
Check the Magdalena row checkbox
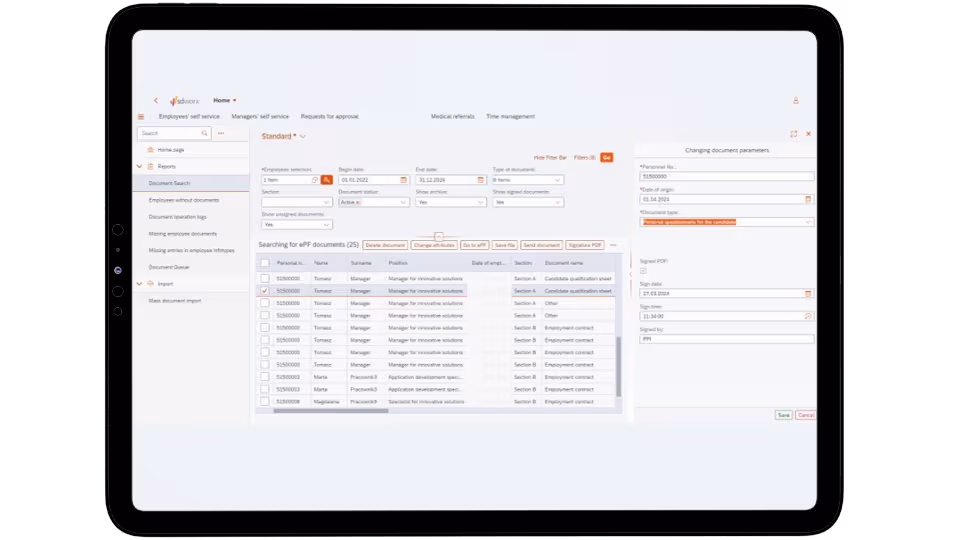tap(264, 402)
